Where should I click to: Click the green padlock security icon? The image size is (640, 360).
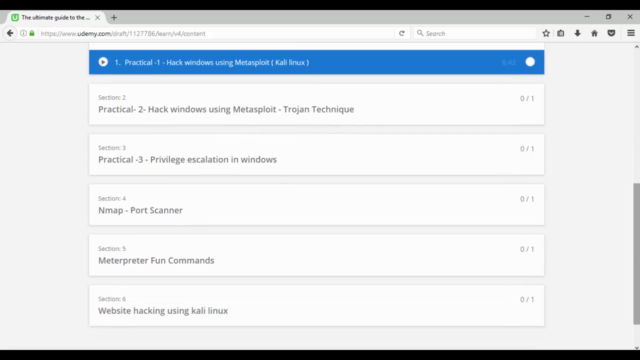click(32, 33)
